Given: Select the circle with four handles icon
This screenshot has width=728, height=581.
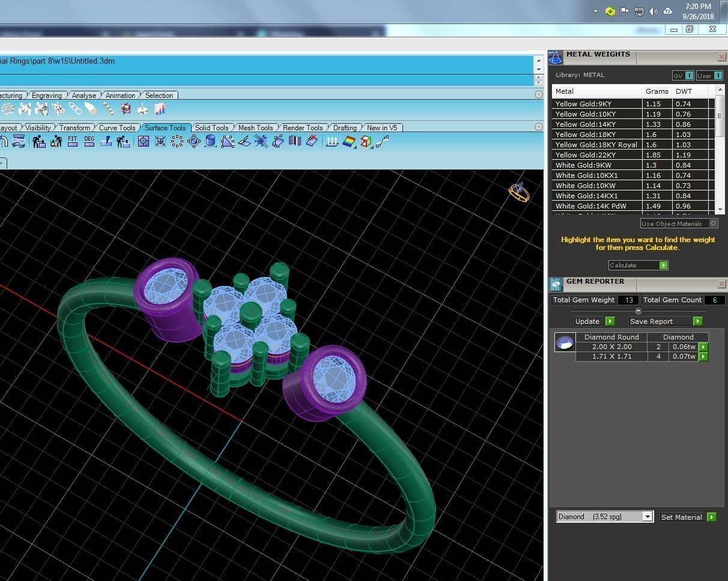Looking at the screenshot, I should [194, 141].
